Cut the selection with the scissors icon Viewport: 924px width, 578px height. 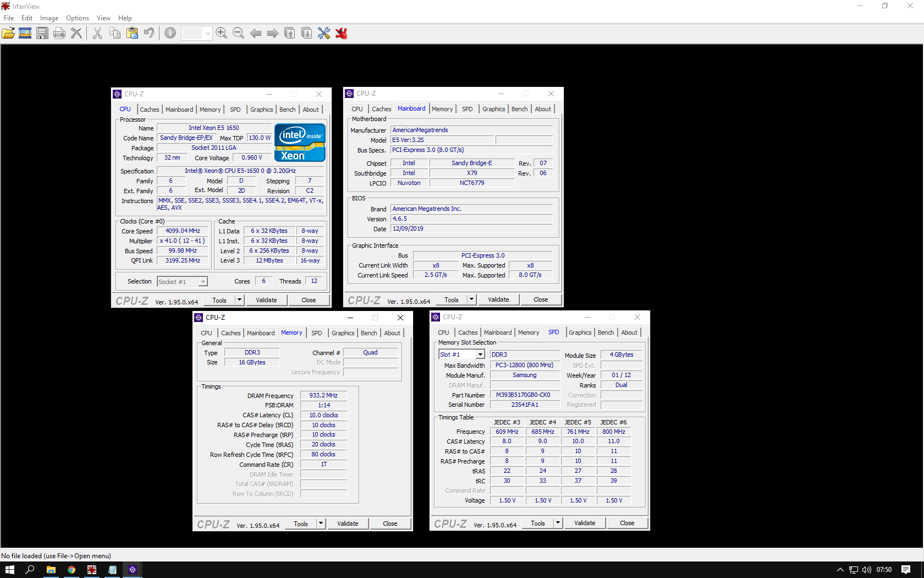pyautogui.click(x=97, y=33)
